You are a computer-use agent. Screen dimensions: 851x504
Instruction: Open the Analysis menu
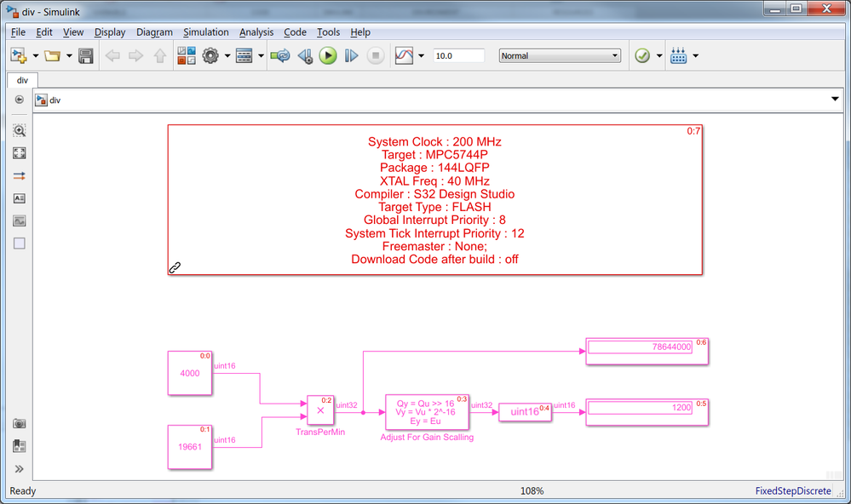(256, 32)
